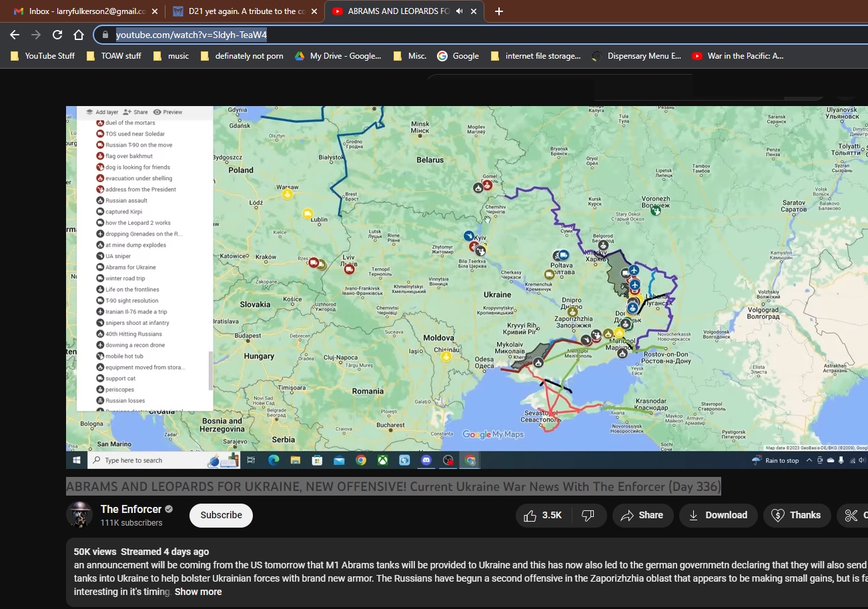This screenshot has height=609, width=868.
Task: Click the browser reload icon
Action: (57, 35)
